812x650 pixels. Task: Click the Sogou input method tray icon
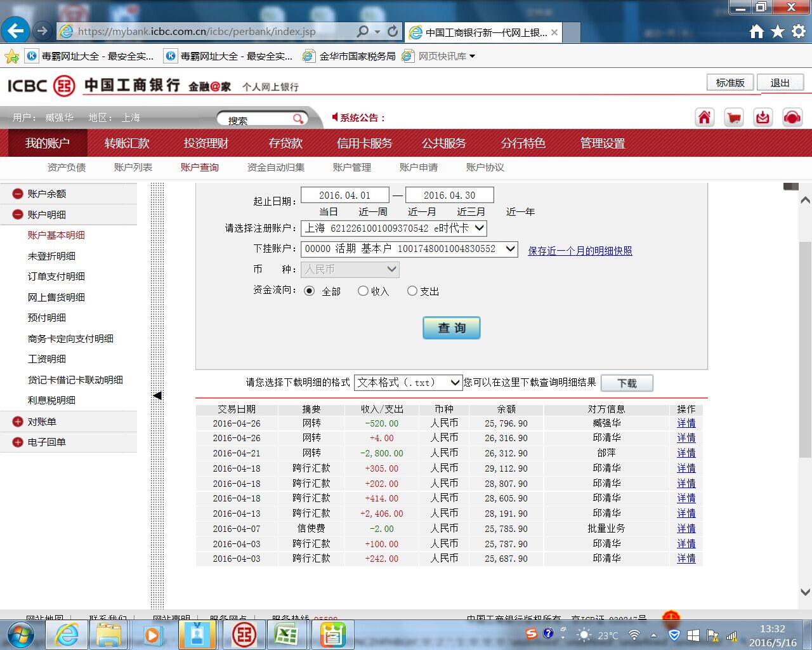532,633
